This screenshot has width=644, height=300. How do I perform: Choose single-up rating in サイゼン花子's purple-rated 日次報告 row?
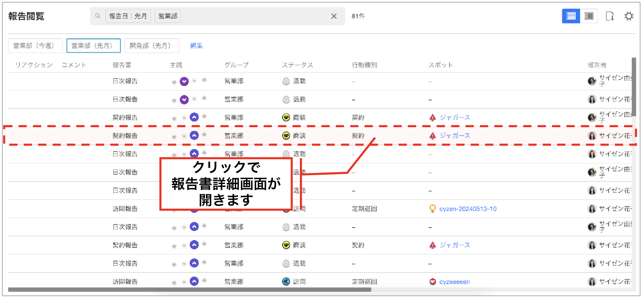point(194,99)
